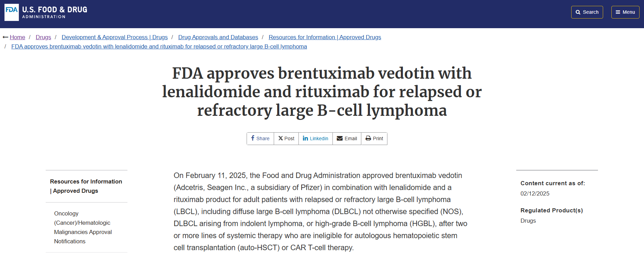Navigate to Drug Approvals and Databases breadcrumb
The image size is (644, 256).
point(218,37)
